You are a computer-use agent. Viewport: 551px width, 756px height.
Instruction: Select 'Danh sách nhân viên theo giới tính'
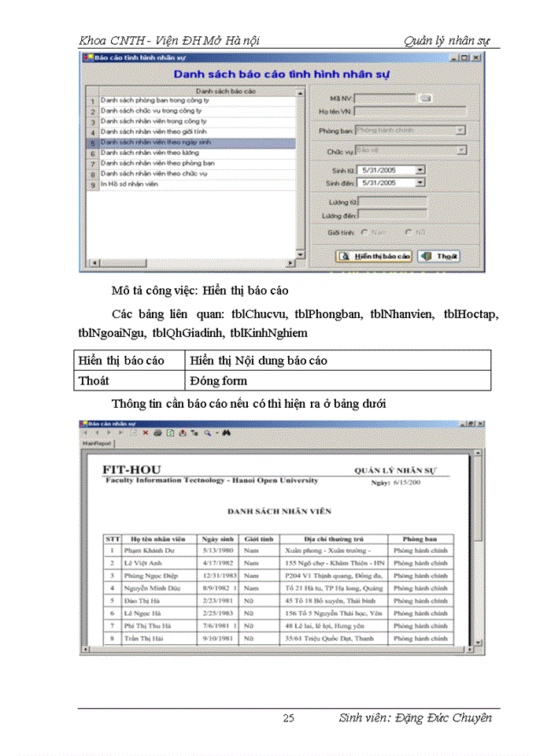191,132
